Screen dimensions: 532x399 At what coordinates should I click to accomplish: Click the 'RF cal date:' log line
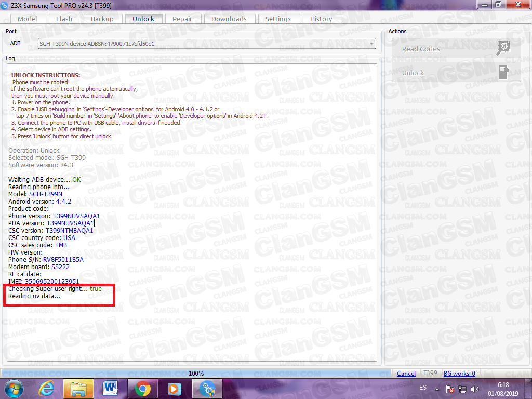(25, 274)
